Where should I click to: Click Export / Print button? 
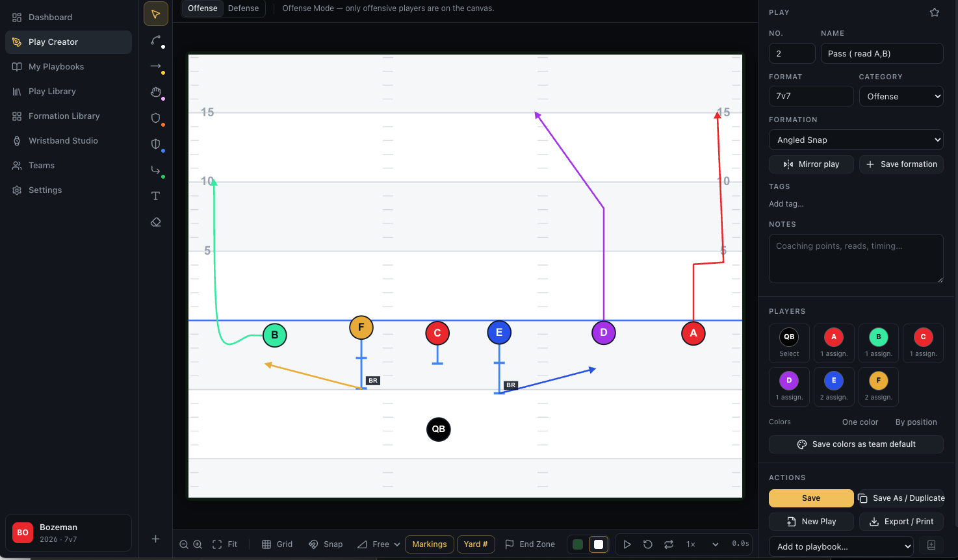[901, 522]
